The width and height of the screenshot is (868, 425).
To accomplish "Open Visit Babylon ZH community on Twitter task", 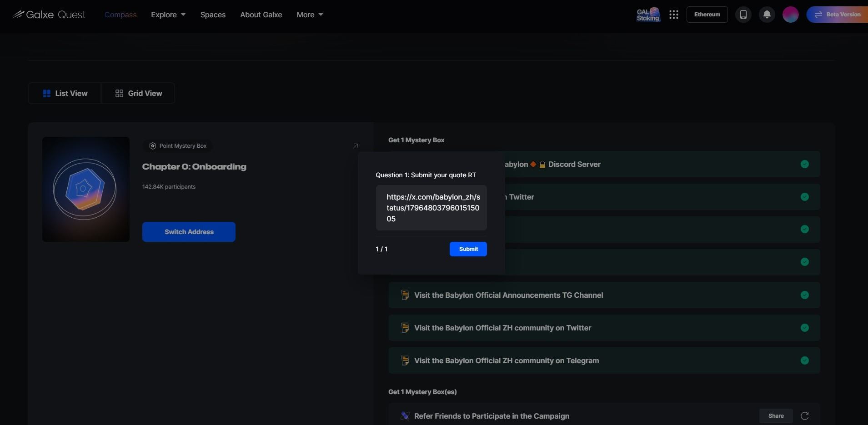I will 604,328.
